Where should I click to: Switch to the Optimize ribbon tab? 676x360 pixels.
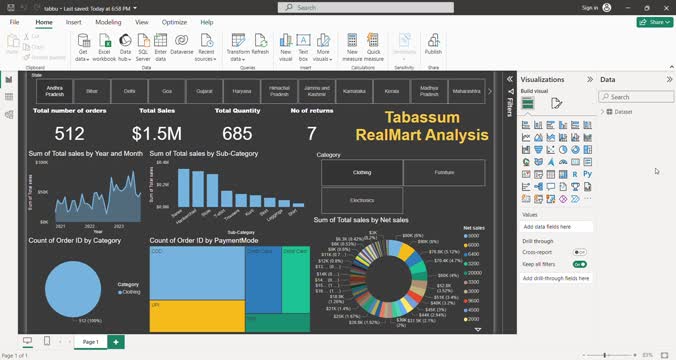click(174, 22)
